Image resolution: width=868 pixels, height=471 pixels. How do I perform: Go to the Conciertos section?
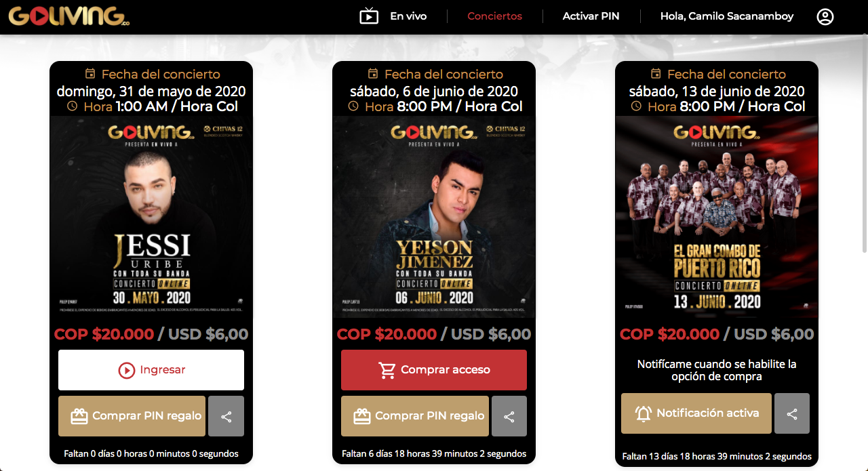coord(495,16)
